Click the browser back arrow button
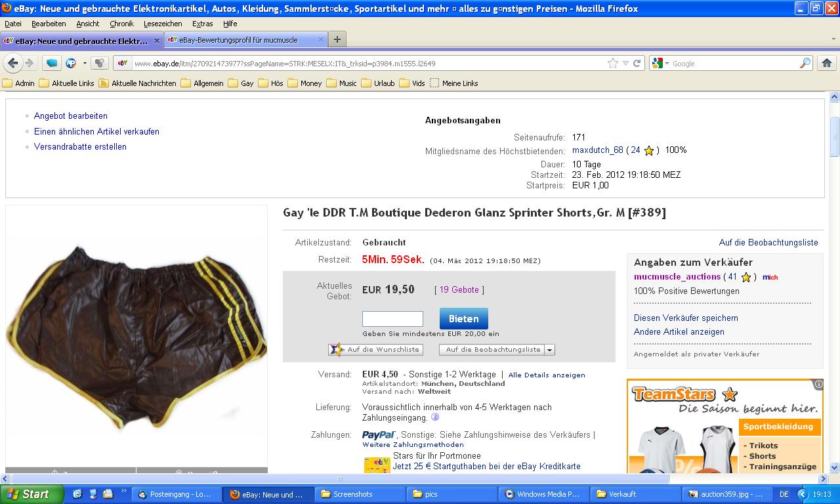 (12, 63)
